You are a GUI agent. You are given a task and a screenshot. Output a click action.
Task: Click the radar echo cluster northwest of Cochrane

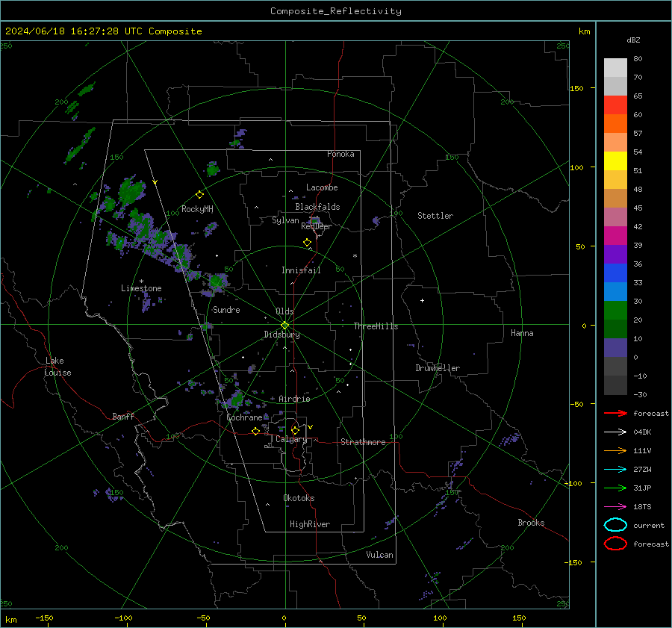[x=235, y=400]
